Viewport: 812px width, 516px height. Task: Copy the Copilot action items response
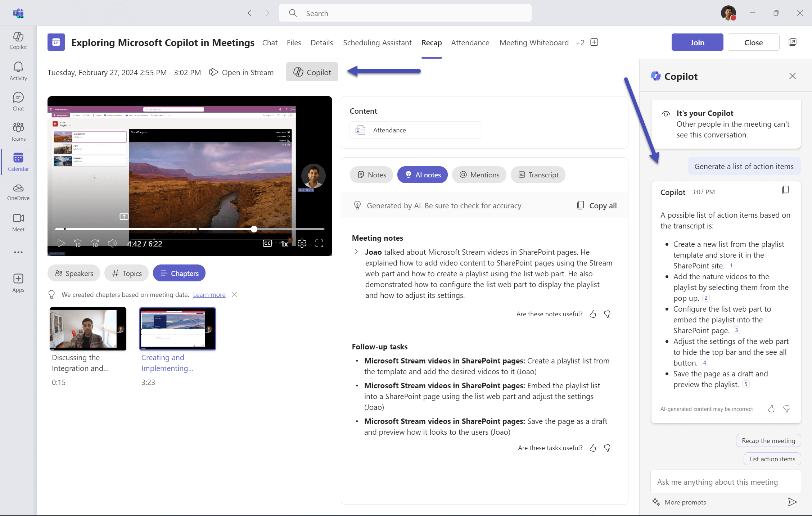[785, 190]
